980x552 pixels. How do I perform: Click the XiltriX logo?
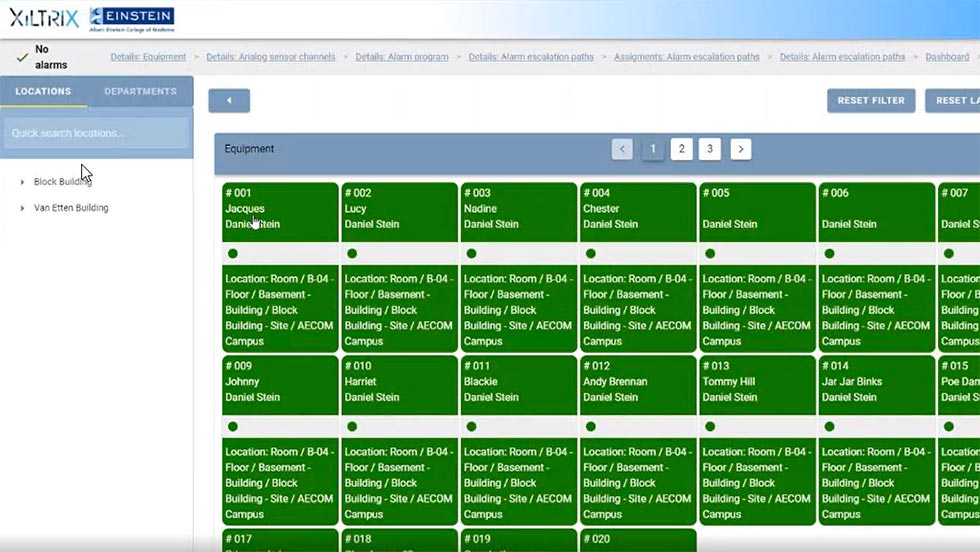click(x=44, y=17)
